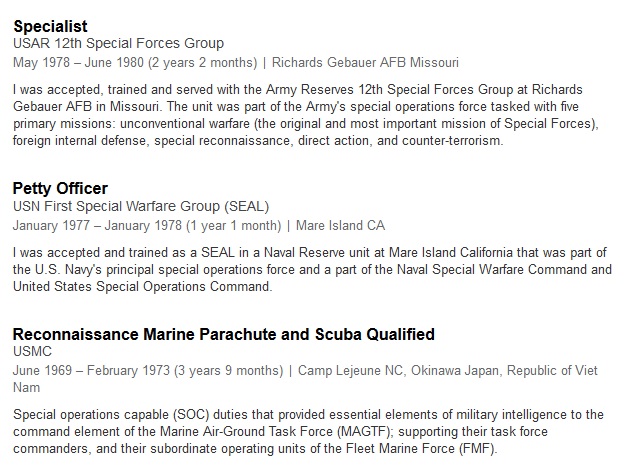Image resolution: width=632 pixels, height=473 pixels.
Task: Click the Marine Air-Ground Task Force (MAGTF) text
Action: click(275, 432)
